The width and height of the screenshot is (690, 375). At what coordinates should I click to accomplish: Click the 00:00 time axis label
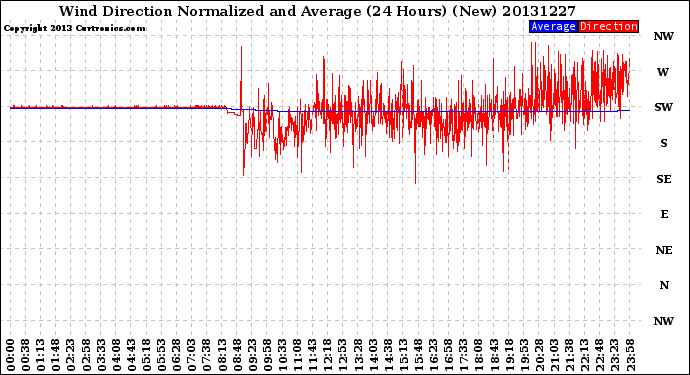[x=11, y=355]
